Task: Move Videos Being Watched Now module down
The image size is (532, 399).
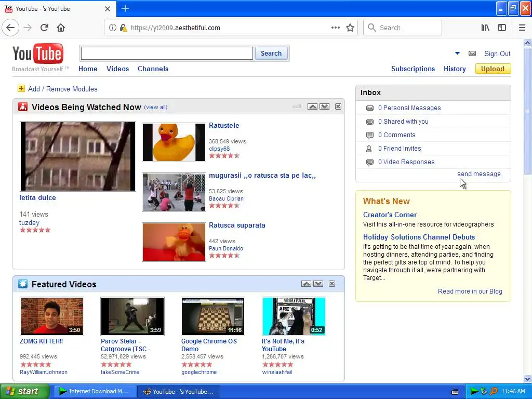Action: [x=324, y=107]
